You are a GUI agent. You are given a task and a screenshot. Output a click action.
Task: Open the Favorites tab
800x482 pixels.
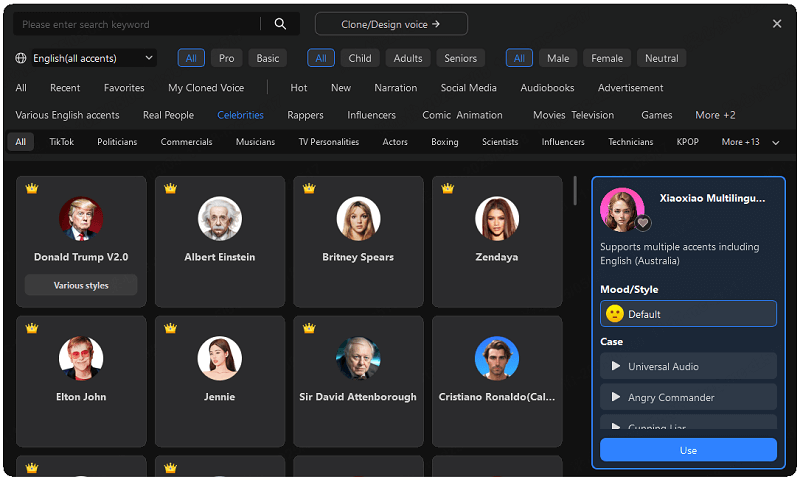pyautogui.click(x=124, y=88)
